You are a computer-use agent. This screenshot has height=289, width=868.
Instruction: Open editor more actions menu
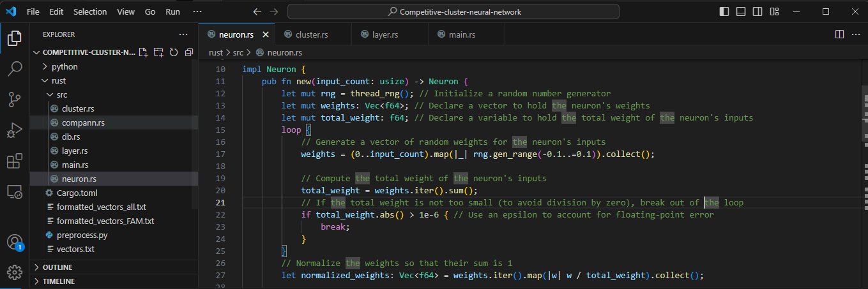856,34
